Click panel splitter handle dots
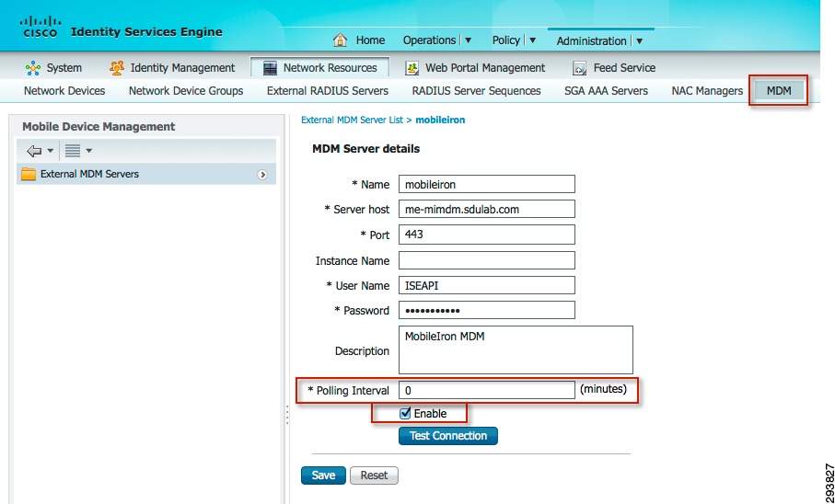 [x=287, y=415]
